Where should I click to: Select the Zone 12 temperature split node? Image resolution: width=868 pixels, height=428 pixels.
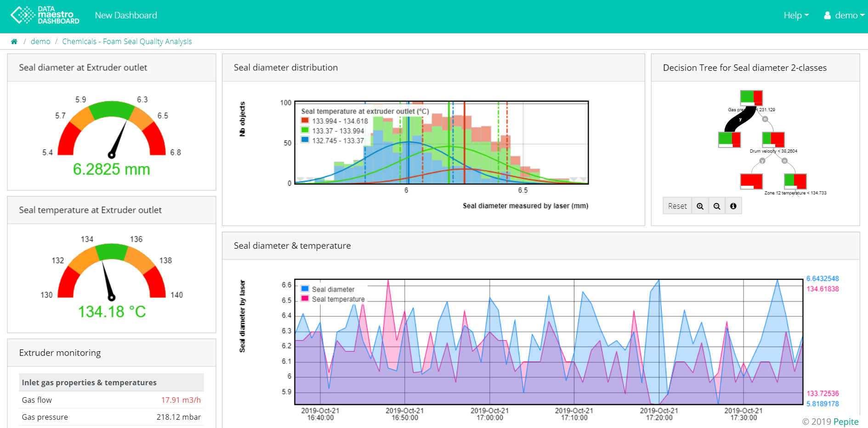coord(795,181)
